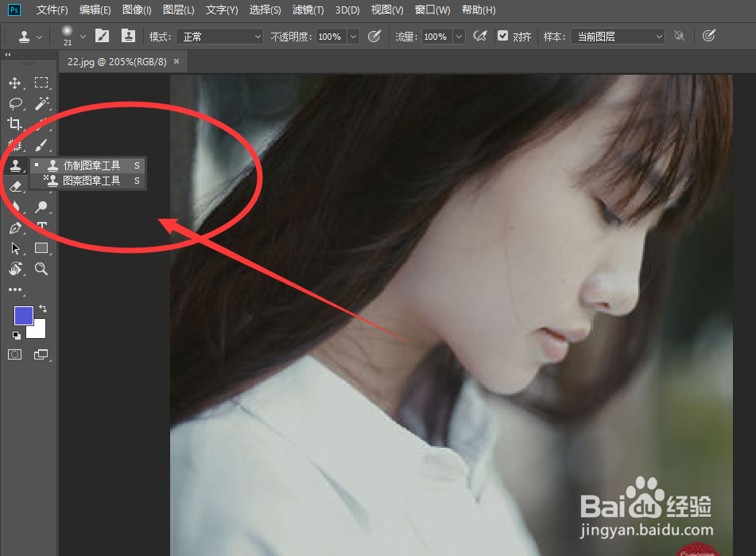Open the 窗口(W) menu
The image size is (756, 556).
(432, 10)
